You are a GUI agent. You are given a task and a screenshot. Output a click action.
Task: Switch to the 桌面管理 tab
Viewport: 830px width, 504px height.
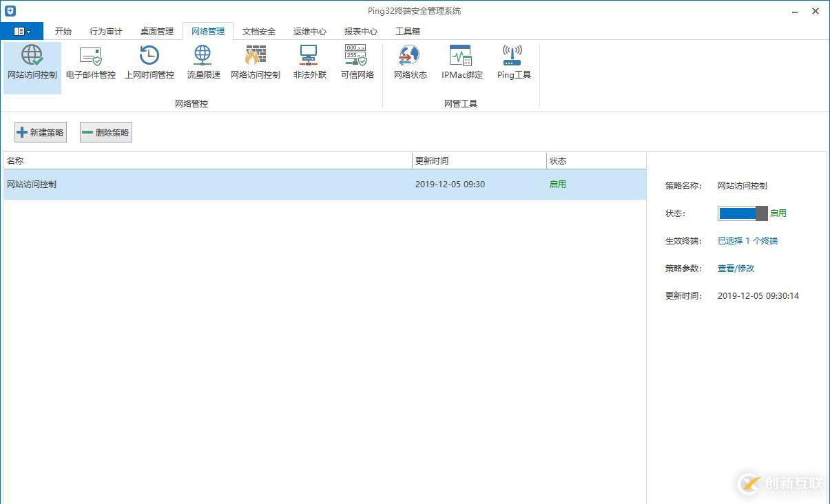(x=157, y=31)
